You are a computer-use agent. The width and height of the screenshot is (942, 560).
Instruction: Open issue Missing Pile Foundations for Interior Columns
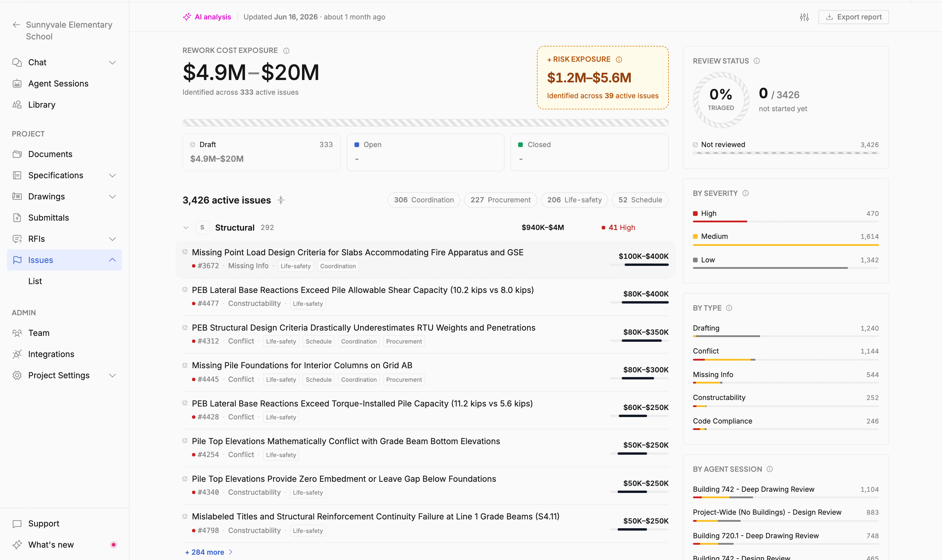click(x=302, y=365)
